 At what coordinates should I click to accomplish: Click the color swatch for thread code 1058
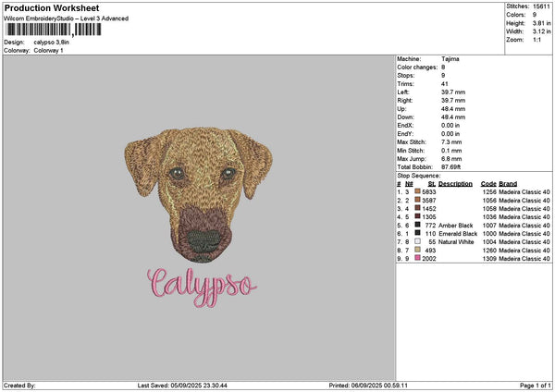point(418,208)
